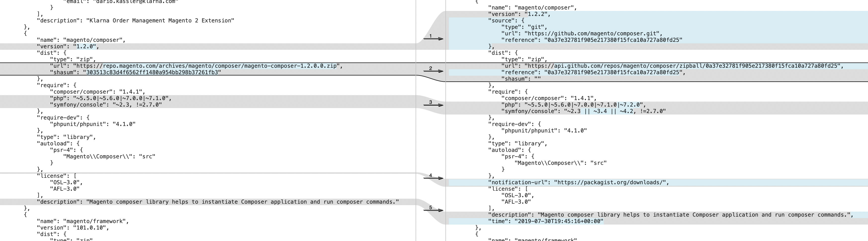The width and height of the screenshot is (868, 241).
Task: Click the right "version": "1.2.2" line
Action: [519, 14]
